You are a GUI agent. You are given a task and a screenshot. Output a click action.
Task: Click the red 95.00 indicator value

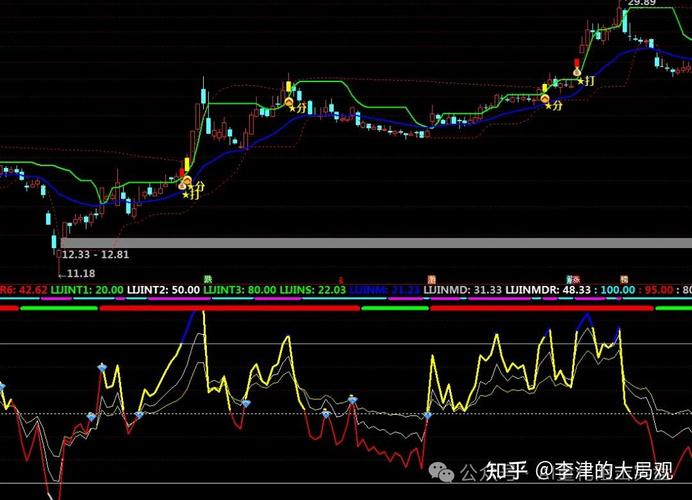tap(659, 290)
